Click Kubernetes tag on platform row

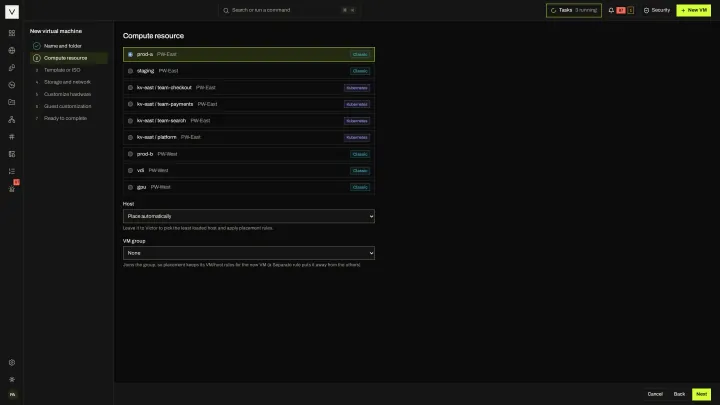[357, 137]
